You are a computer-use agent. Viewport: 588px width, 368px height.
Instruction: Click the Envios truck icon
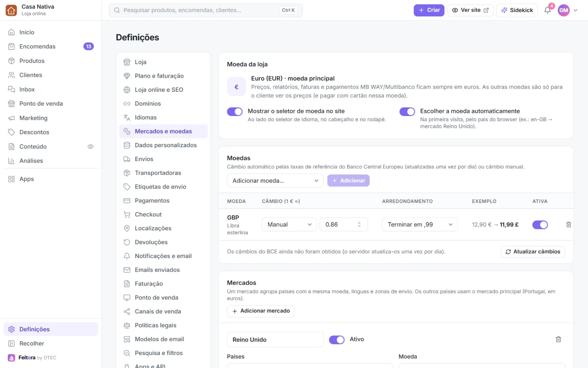point(127,159)
